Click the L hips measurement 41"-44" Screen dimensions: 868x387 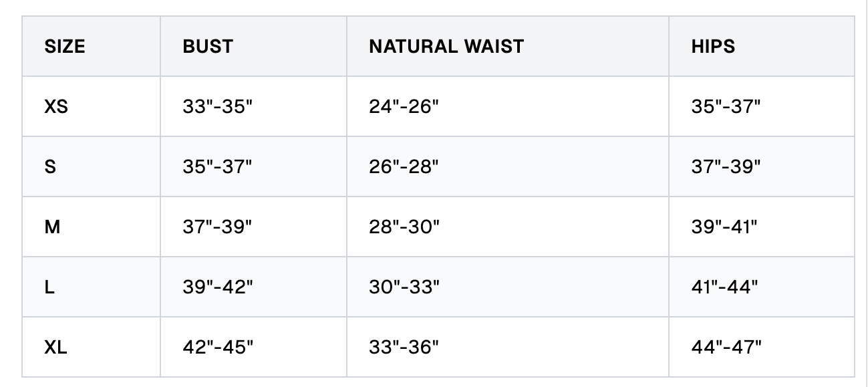point(725,287)
